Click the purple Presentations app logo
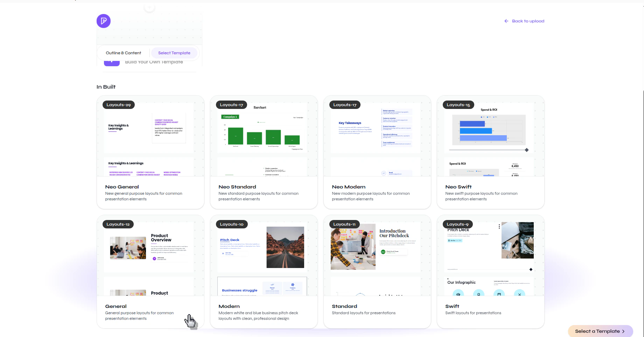 103,21
